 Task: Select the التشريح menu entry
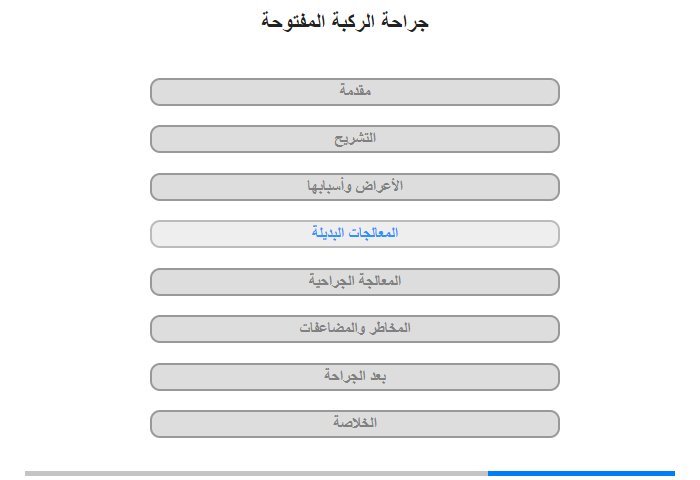[354, 139]
